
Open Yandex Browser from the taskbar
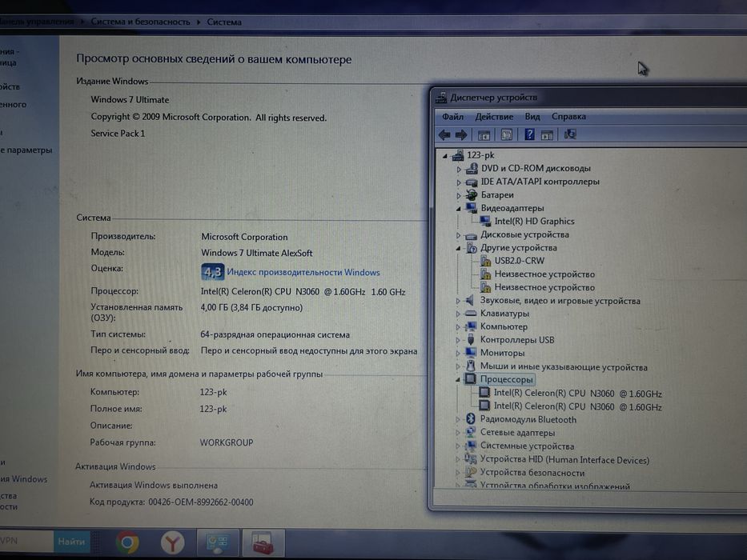tap(172, 543)
